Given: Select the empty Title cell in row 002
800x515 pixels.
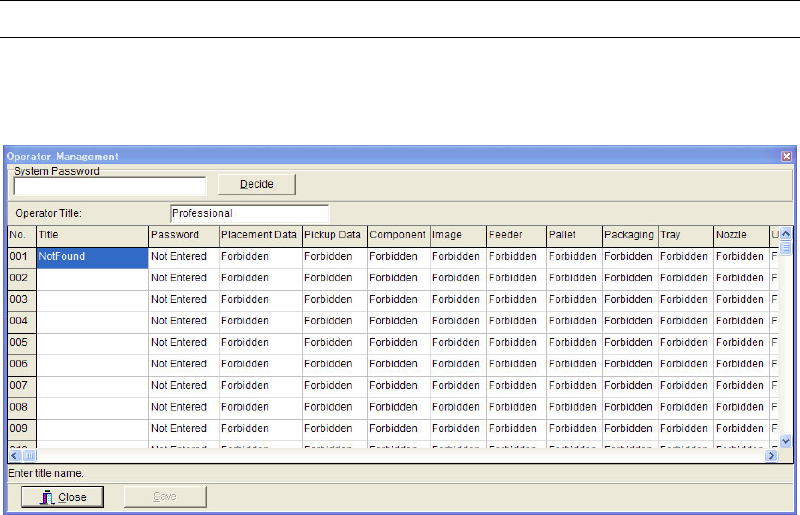Looking at the screenshot, I should (92, 278).
